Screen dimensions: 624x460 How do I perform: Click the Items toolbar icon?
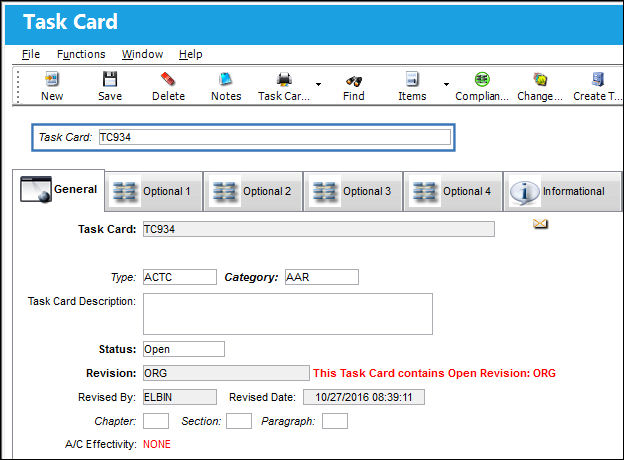(x=412, y=79)
